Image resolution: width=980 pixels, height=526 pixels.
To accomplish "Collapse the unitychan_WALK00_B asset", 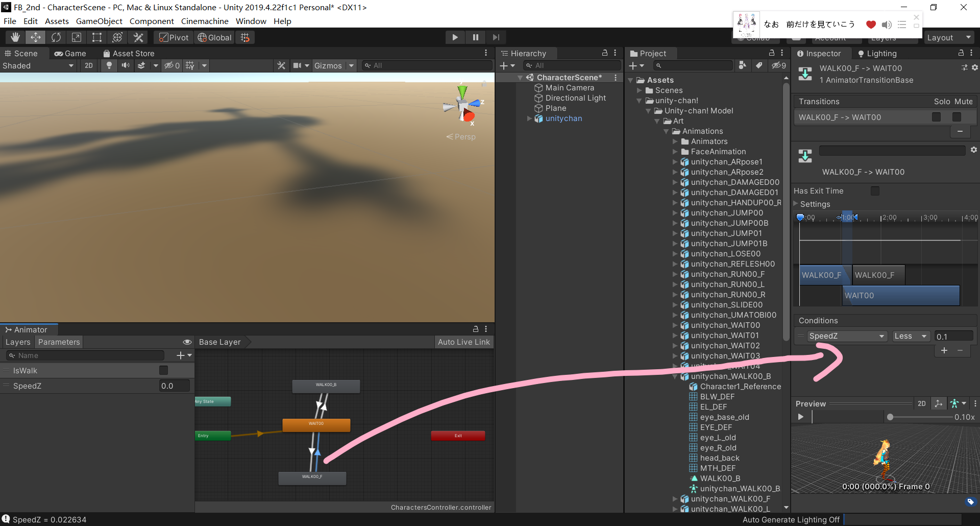I will pyautogui.click(x=675, y=376).
